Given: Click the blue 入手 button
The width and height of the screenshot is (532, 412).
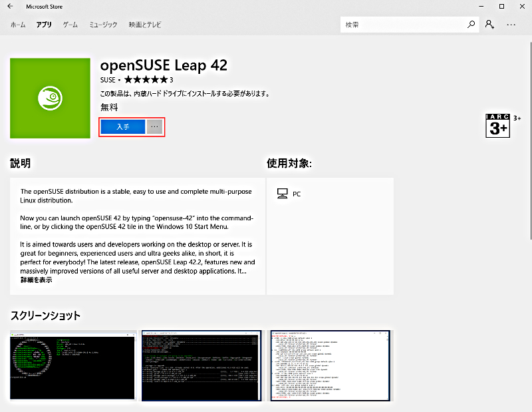Looking at the screenshot, I should [123, 126].
